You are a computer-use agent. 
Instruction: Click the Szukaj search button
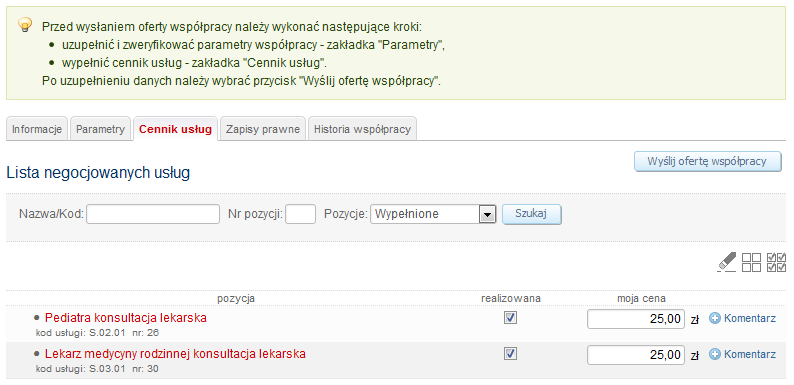[x=531, y=214]
